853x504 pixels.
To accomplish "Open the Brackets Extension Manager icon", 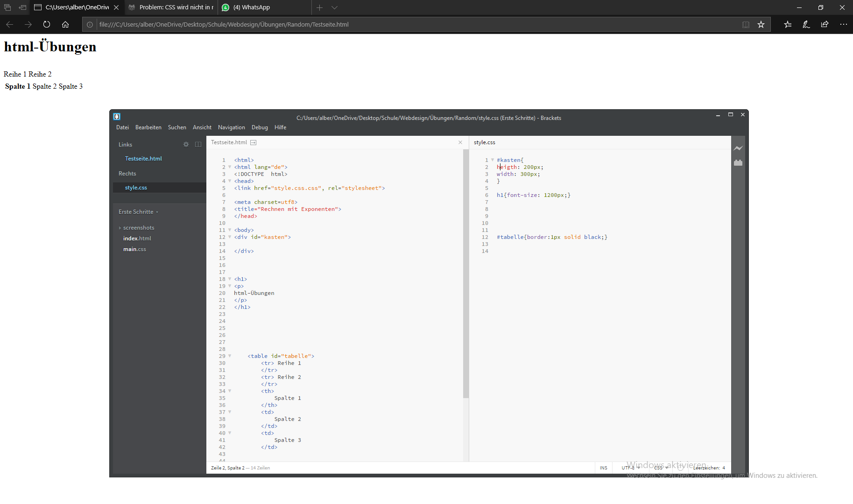I will pyautogui.click(x=738, y=163).
